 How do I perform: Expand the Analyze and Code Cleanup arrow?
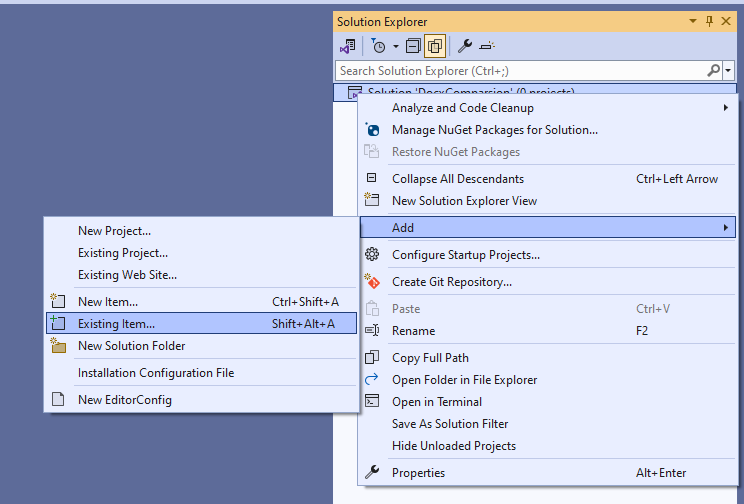[725, 108]
